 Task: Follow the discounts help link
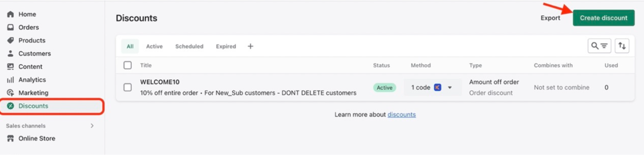[x=401, y=115]
